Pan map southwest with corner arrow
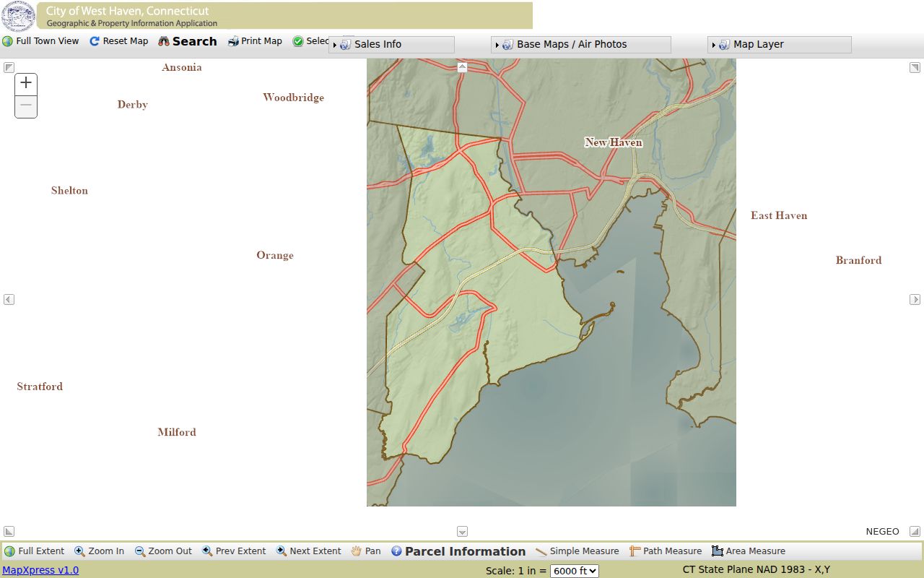Screen dimensions: 924x578 [9, 532]
